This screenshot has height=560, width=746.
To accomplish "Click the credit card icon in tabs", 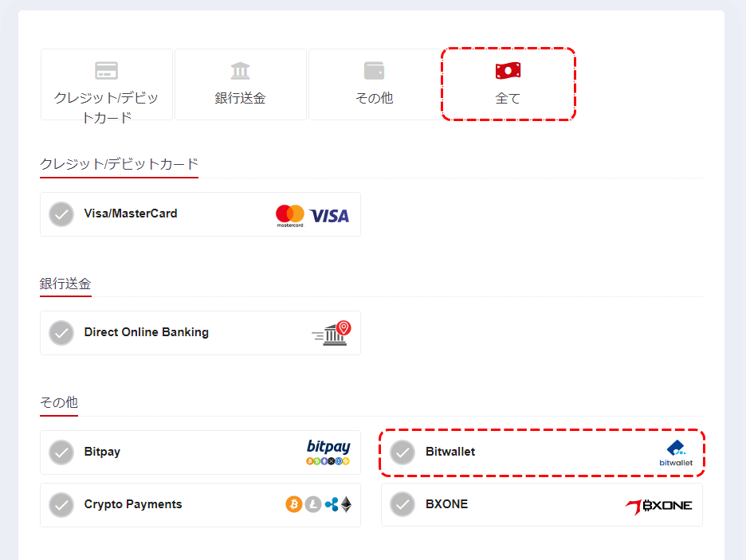I will pos(107,71).
